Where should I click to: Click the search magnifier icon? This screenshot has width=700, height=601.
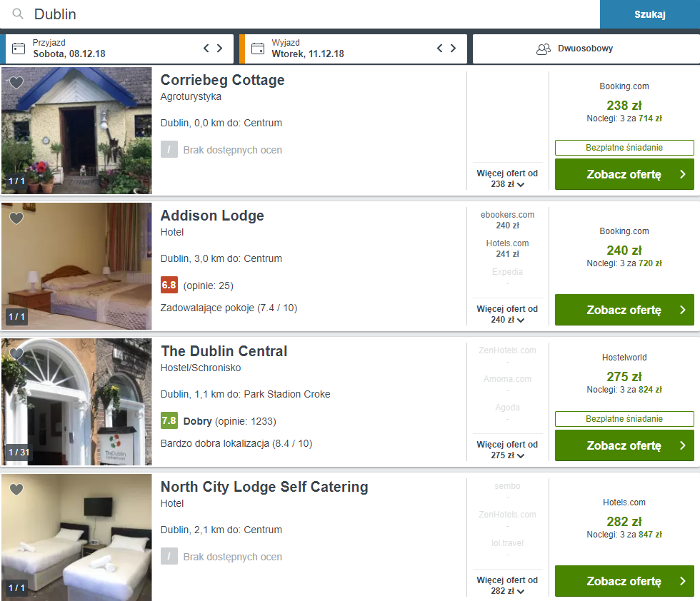click(17, 14)
